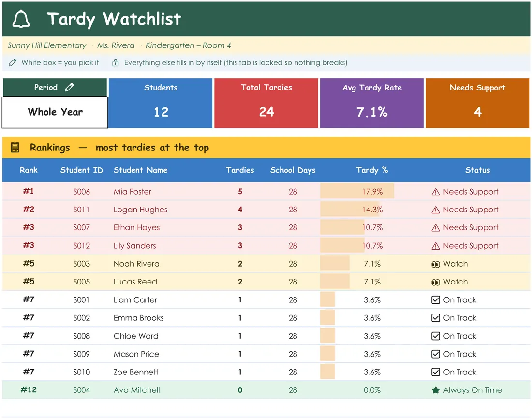Screen dimensions: 532x419
Task: Open the Whole Year period selector box
Action: pyautogui.click(x=55, y=112)
